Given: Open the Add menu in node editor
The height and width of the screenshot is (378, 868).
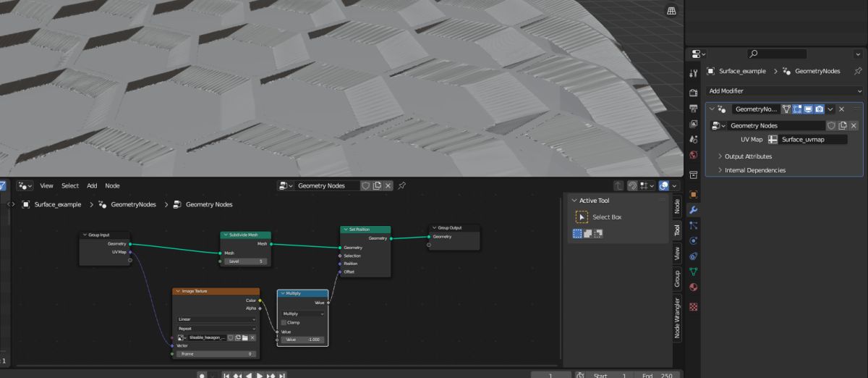Looking at the screenshot, I should (92, 186).
